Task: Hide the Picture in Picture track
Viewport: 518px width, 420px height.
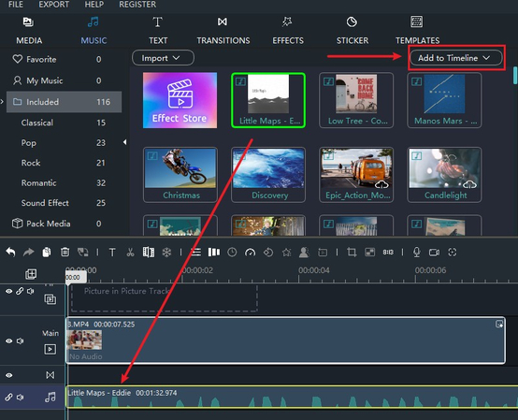Action: pyautogui.click(x=9, y=291)
